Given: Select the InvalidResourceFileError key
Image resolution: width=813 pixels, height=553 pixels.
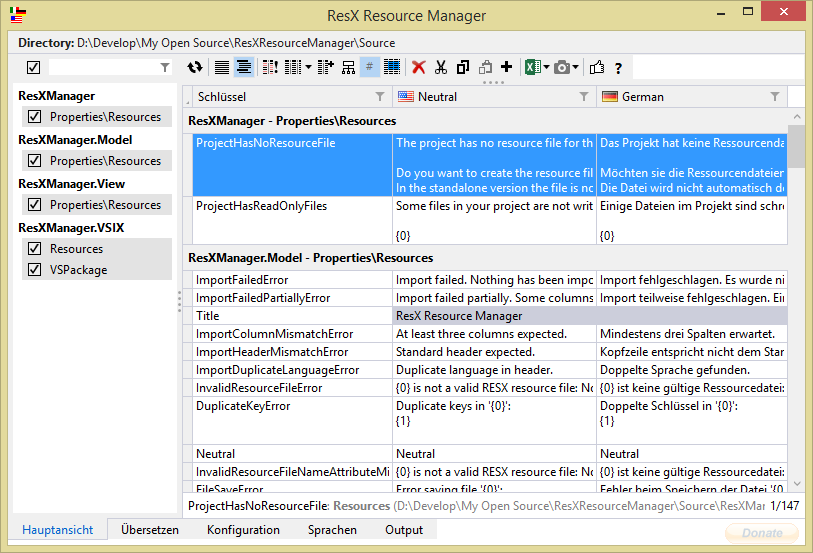Looking at the screenshot, I should coord(292,388).
